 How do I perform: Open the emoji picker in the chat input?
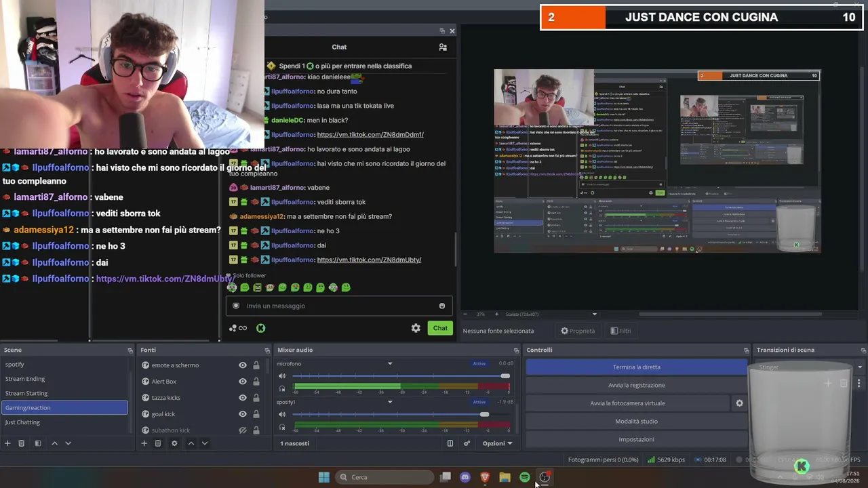[x=442, y=306]
